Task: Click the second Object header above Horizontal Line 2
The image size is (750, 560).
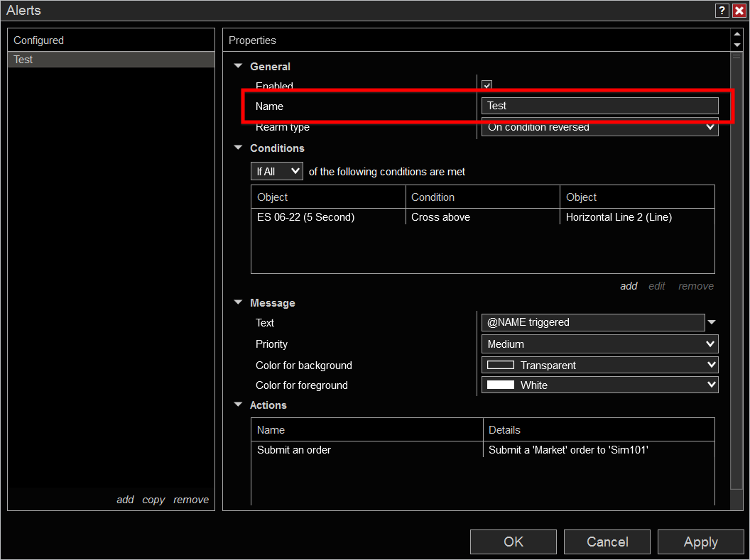Action: point(637,197)
